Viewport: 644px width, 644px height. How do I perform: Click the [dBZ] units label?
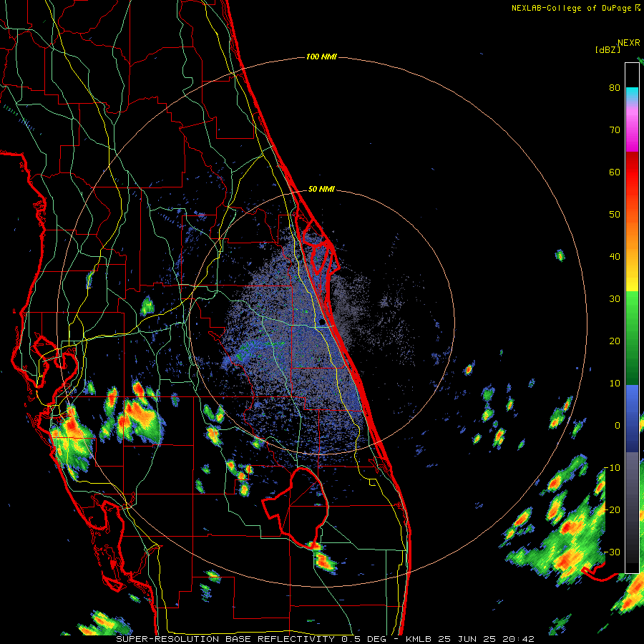608,50
